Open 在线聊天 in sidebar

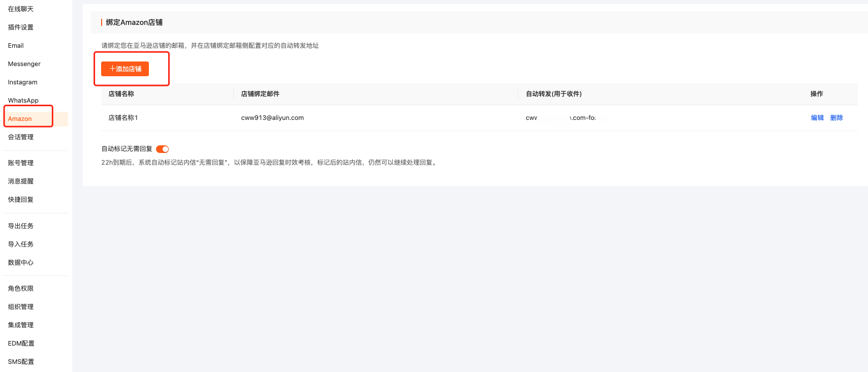click(21, 9)
